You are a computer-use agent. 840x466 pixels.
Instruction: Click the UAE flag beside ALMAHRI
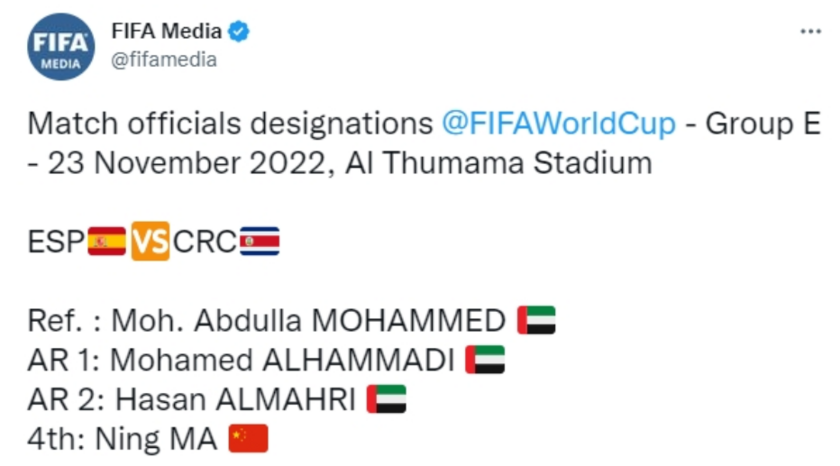386,399
